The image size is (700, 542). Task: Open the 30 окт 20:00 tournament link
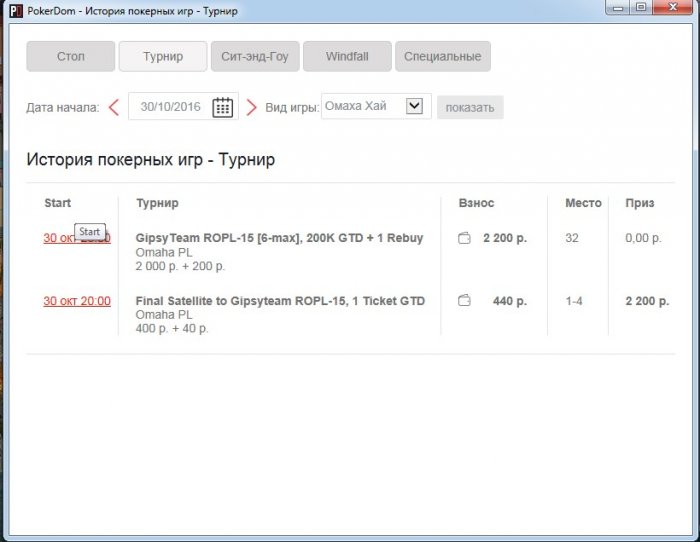pyautogui.click(x=77, y=301)
